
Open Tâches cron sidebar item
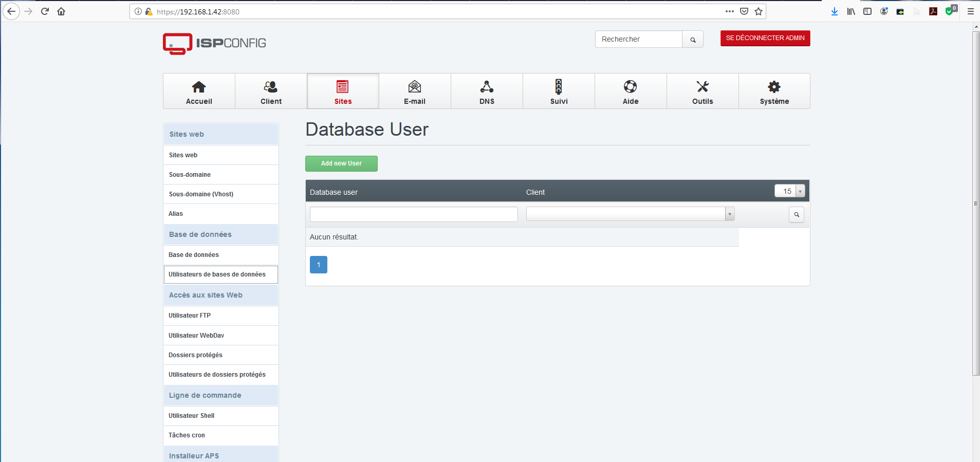221,435
